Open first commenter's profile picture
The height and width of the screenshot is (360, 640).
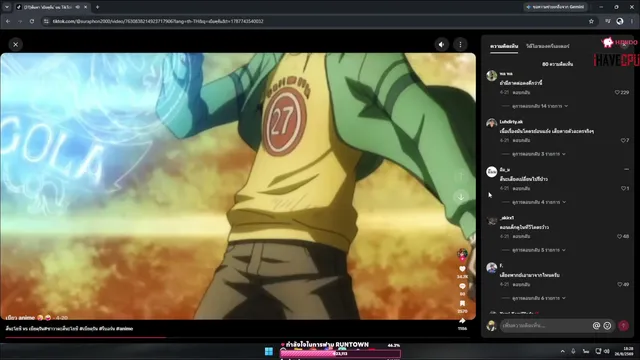491,76
